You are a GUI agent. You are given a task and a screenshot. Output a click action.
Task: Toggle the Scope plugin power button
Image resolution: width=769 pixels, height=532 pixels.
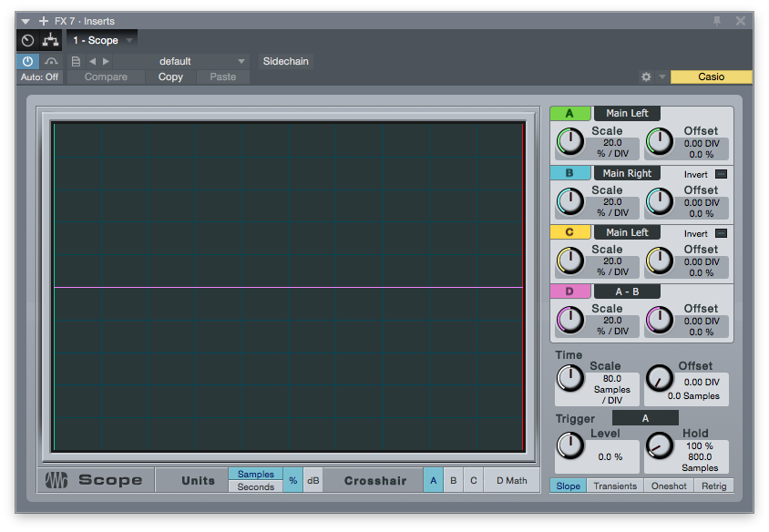coord(27,61)
